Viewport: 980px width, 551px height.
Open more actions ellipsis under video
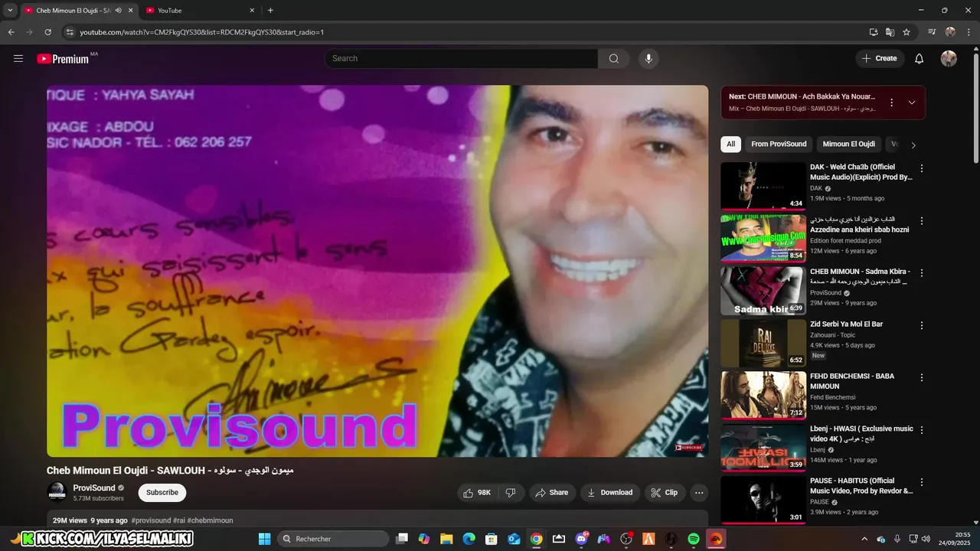(699, 493)
